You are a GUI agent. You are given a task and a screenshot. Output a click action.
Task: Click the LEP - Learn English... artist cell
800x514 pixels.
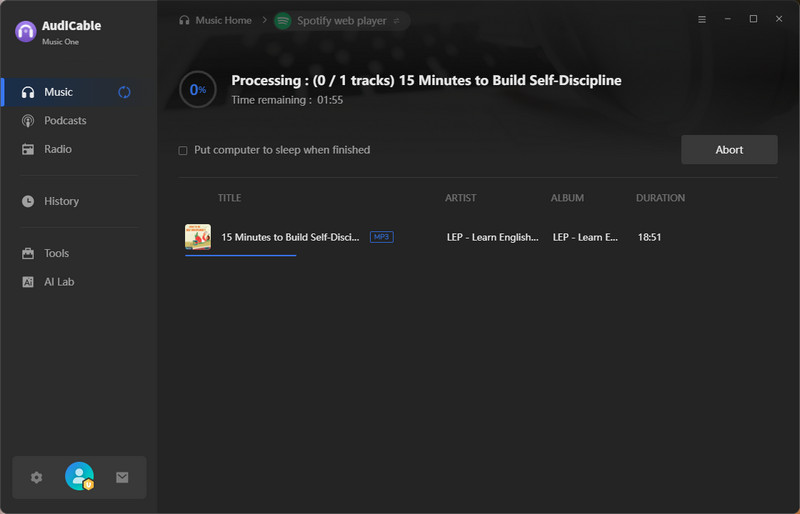(492, 237)
